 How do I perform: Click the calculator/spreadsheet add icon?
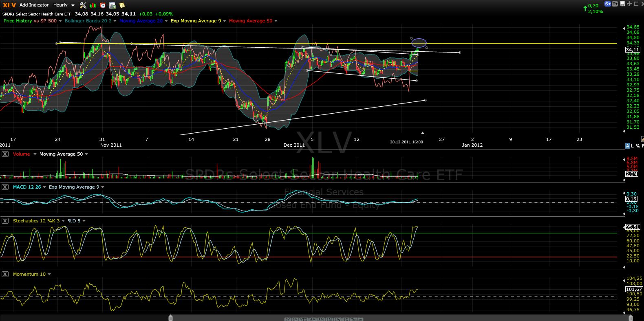[x=112, y=5]
